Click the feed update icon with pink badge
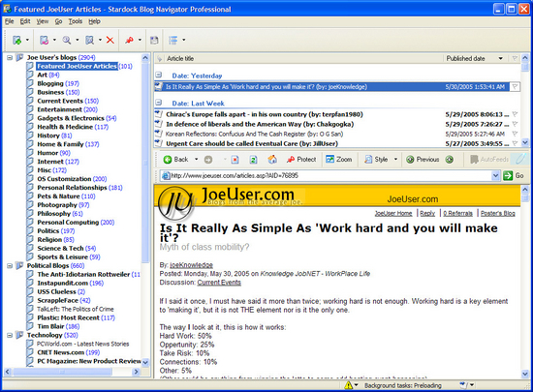Viewport: 533px width, 392px height. [x=44, y=40]
